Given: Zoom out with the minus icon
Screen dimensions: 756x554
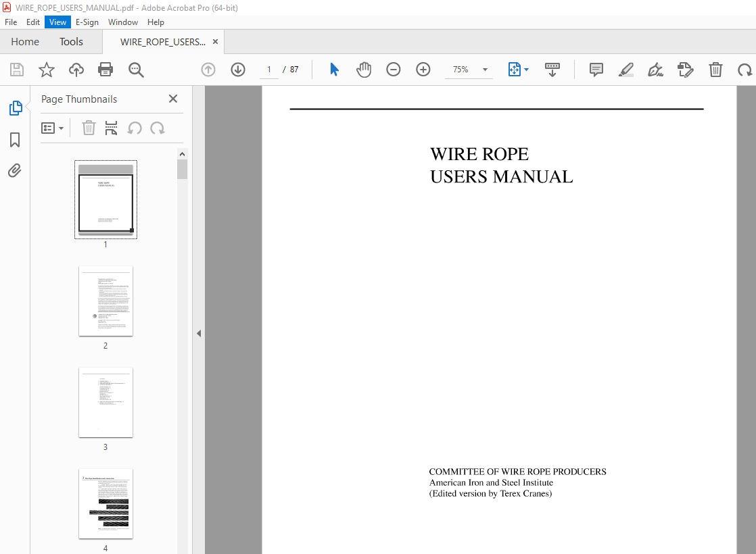Looking at the screenshot, I should click(394, 70).
